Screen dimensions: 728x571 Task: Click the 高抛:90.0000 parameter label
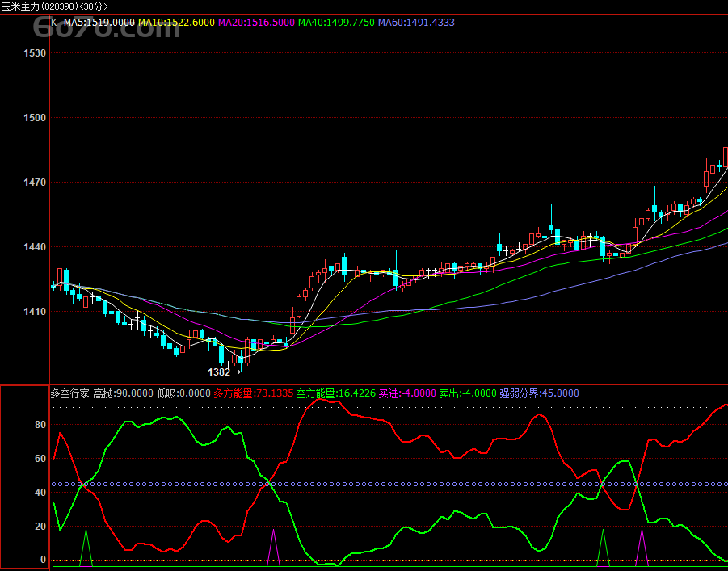123,393
